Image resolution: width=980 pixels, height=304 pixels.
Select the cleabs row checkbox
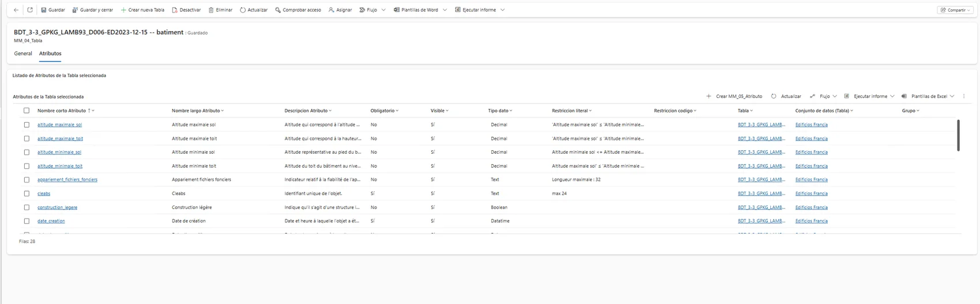(27, 193)
